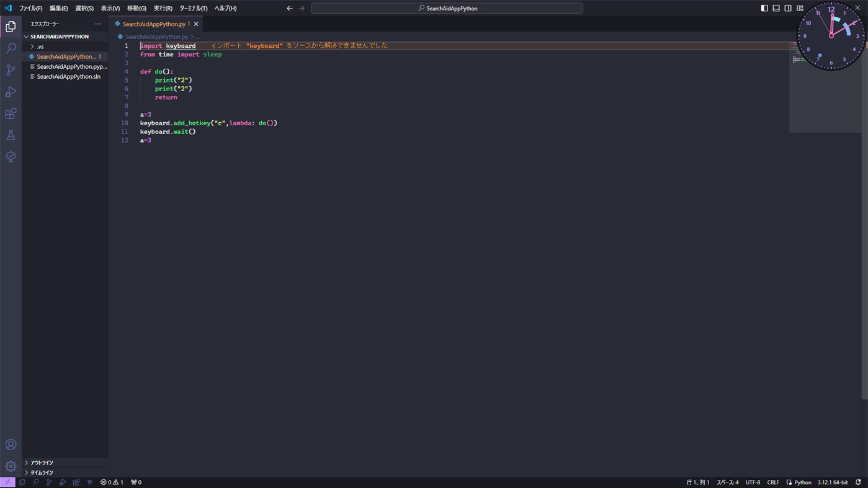This screenshot has height=488, width=868.
Task: Expand the タイムライン section
Action: 65,472
